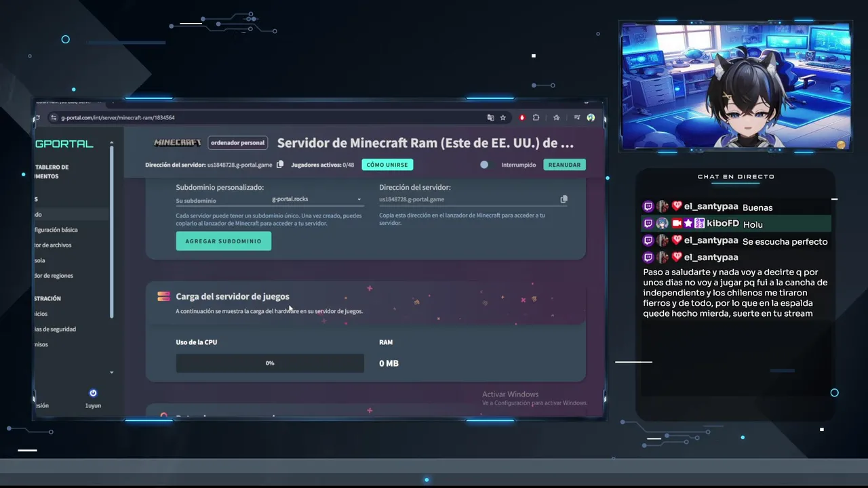Open the browser favorites star icon

[557, 117]
